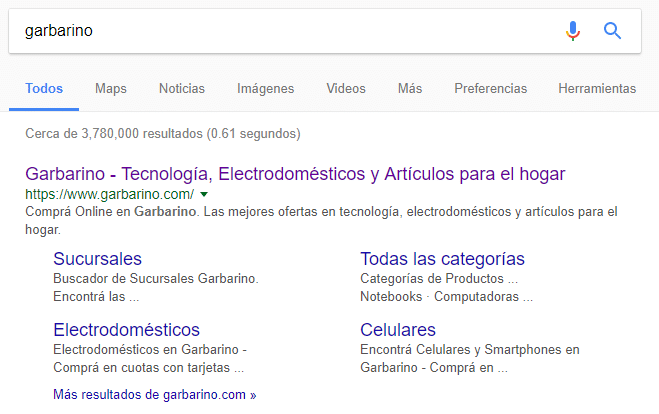Open the Electrodomésticos sitelink
659x414 pixels.
point(127,330)
